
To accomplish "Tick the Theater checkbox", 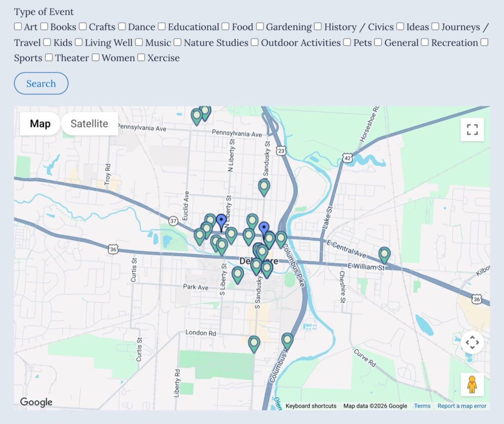I will [49, 57].
